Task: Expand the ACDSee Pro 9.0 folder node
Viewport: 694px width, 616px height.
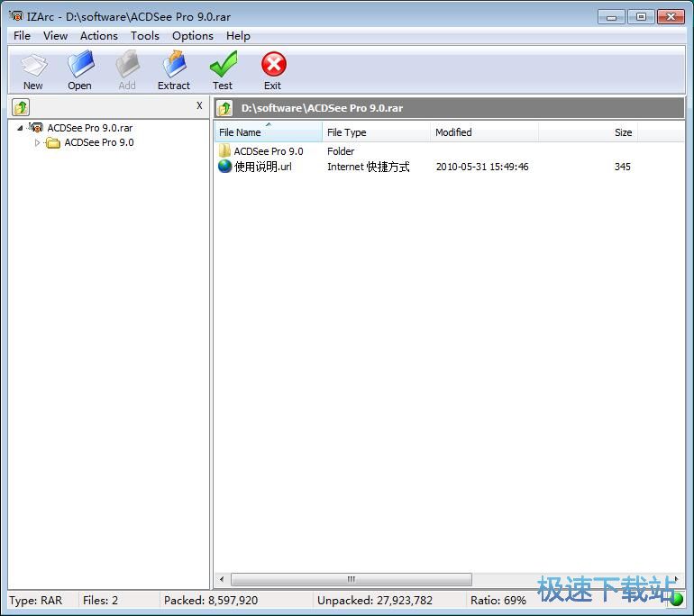Action: click(x=38, y=142)
